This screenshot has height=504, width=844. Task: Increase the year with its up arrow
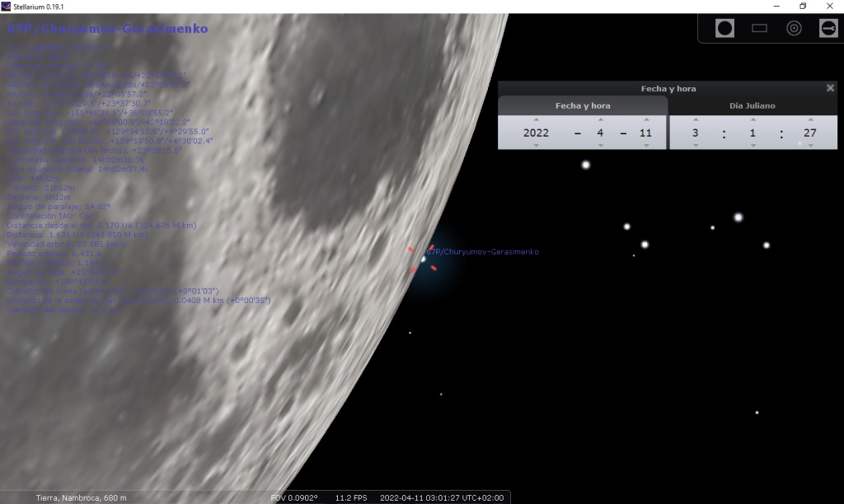coord(536,120)
